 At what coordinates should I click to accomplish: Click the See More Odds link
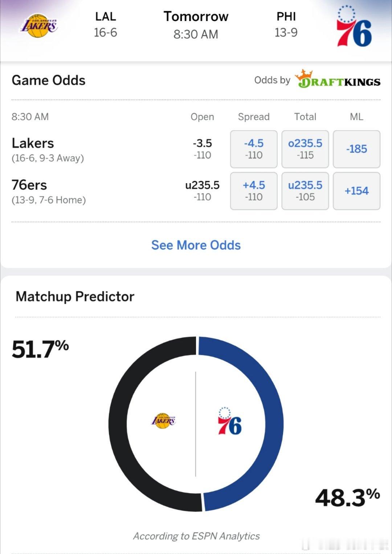(196, 245)
